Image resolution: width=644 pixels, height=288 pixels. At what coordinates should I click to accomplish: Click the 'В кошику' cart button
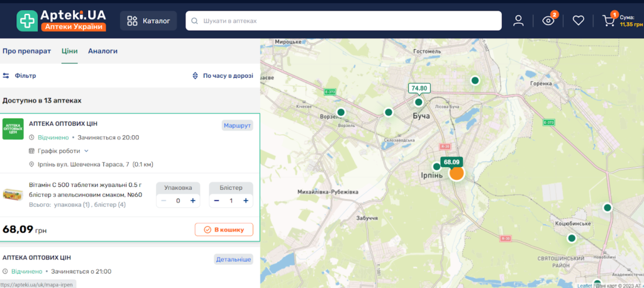[x=224, y=230]
